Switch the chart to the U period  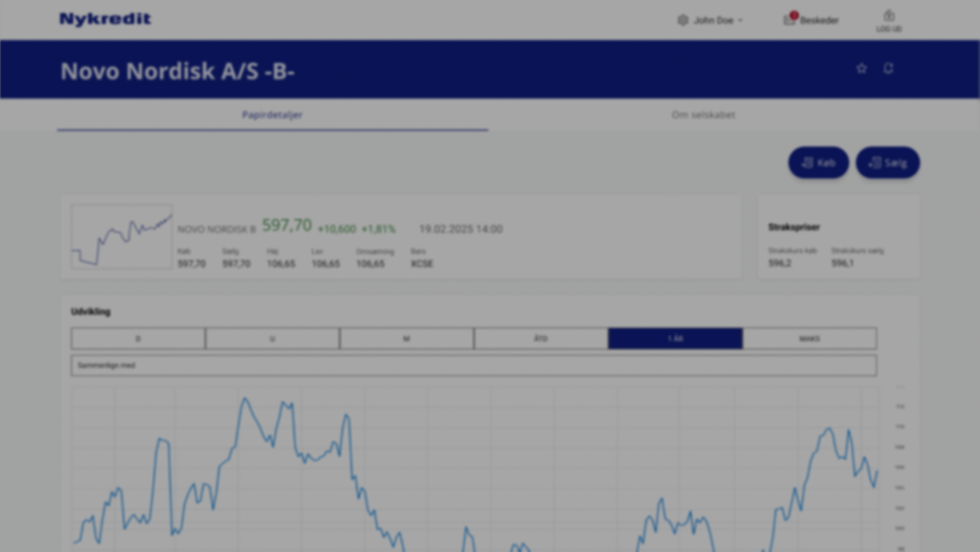tap(272, 338)
